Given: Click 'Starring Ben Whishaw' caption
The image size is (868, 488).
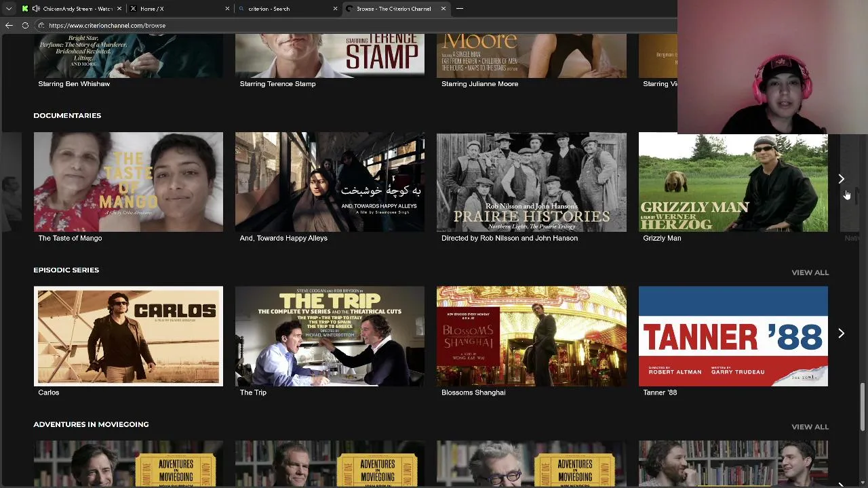Looking at the screenshot, I should click(74, 84).
